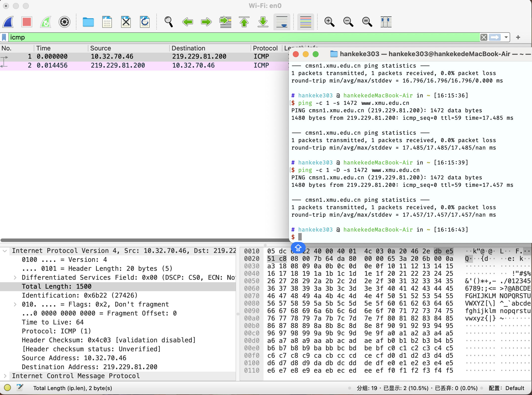Expand Differentiated Services Field row
532x395 pixels.
click(x=15, y=278)
